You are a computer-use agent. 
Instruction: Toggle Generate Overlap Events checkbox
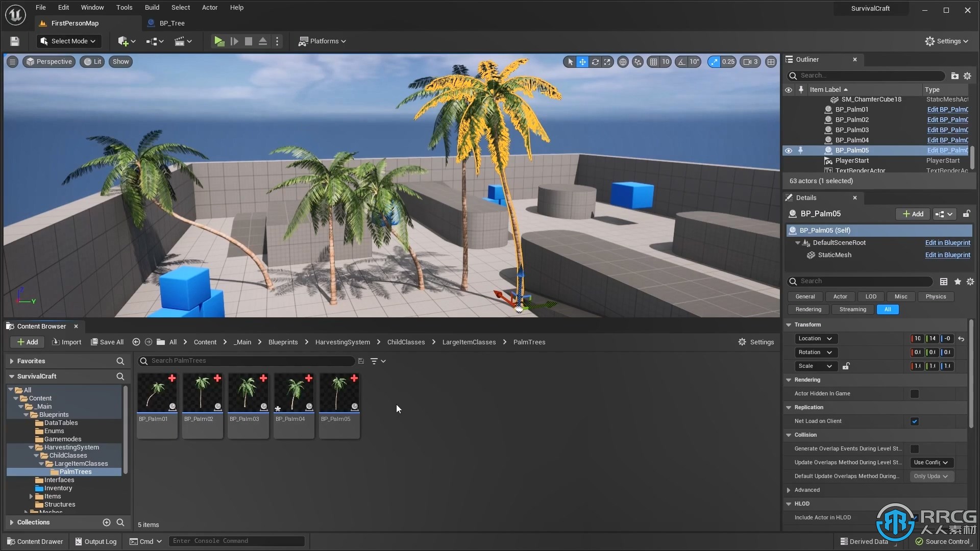(x=914, y=448)
